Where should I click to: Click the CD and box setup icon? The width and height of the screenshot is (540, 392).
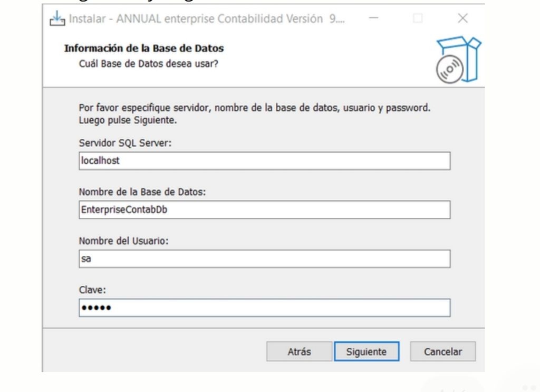458,60
